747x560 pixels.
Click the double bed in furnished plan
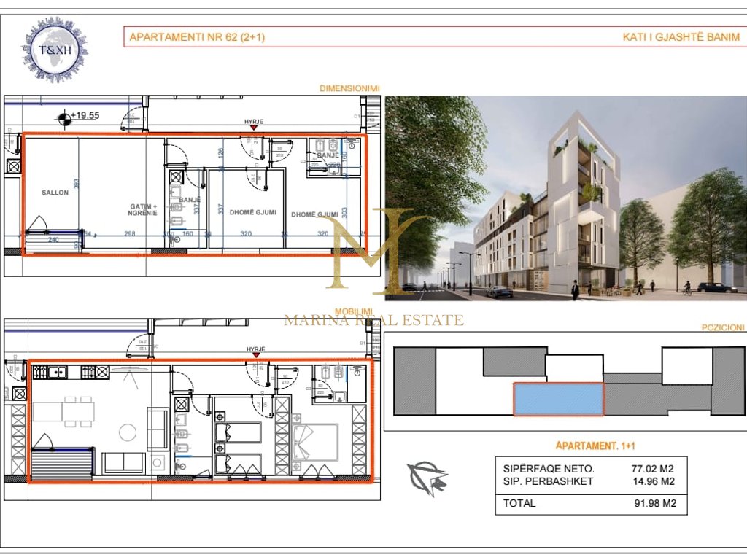(x=315, y=442)
